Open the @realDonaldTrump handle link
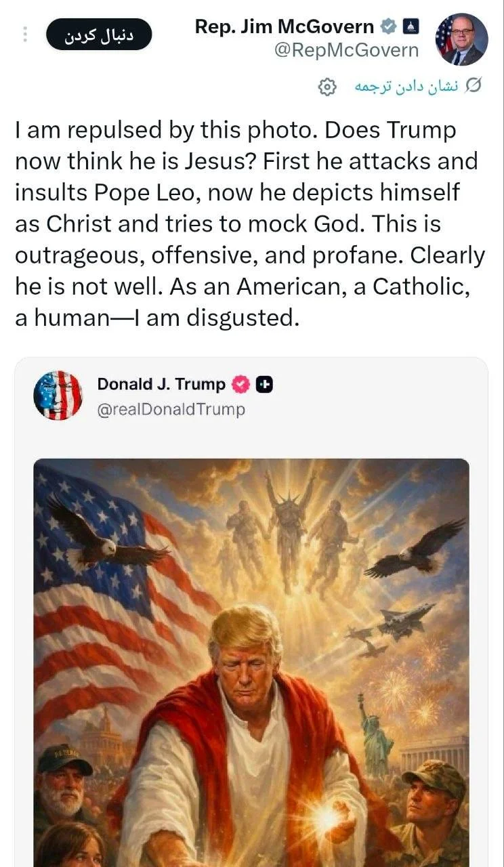The width and height of the screenshot is (504, 867). 171,410
